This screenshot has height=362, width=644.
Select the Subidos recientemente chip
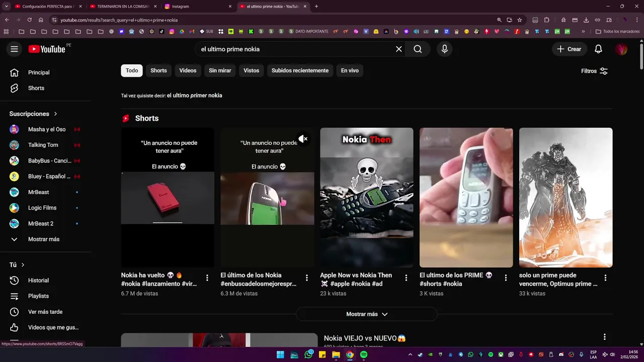300,71
